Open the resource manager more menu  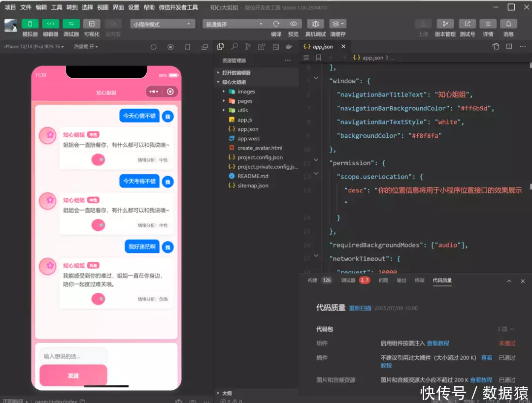(x=288, y=61)
